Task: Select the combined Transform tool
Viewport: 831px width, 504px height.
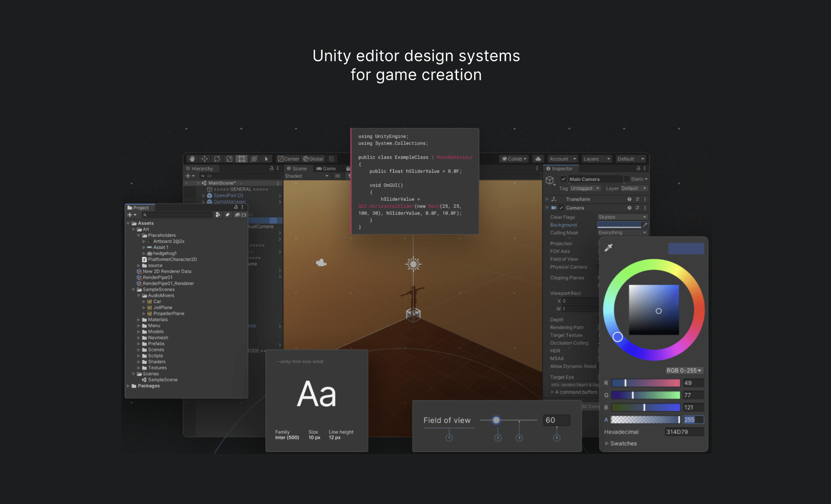Action: 254,159
